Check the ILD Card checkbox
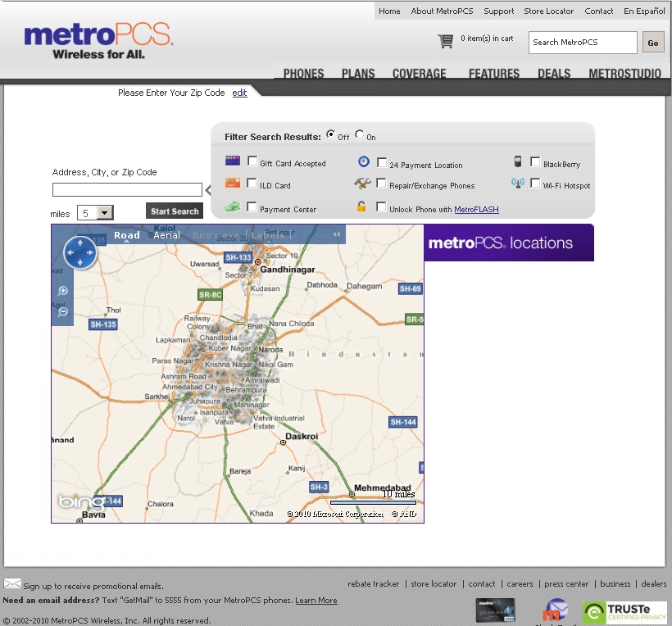 click(x=252, y=183)
